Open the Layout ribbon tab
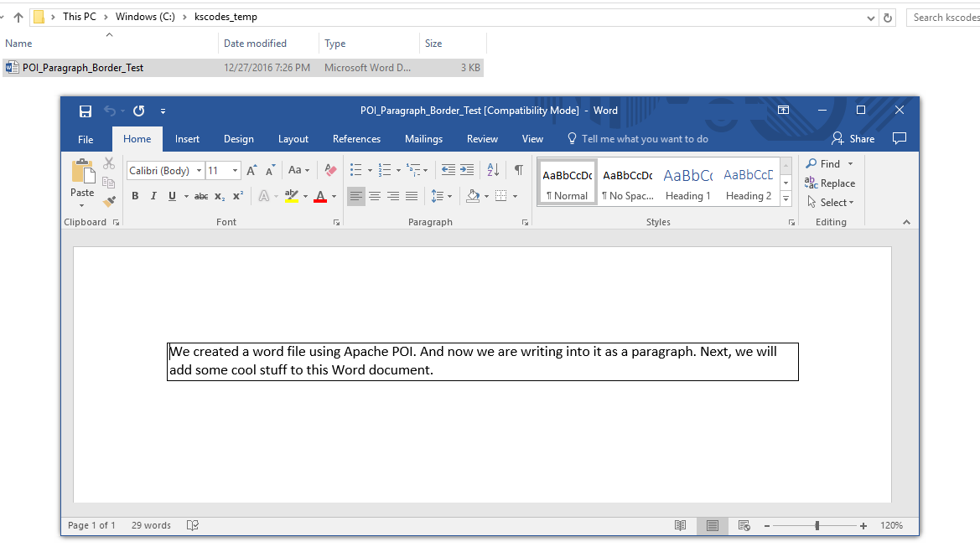 [293, 139]
